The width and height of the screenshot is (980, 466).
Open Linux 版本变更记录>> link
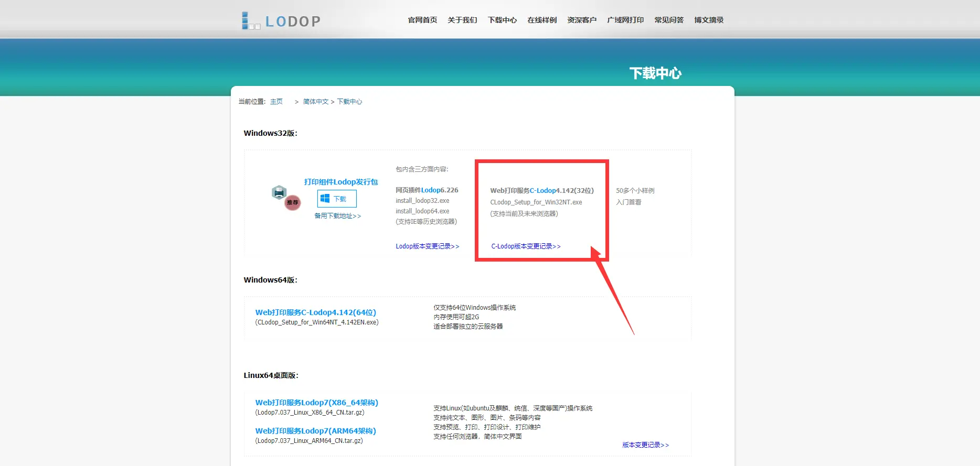click(x=646, y=445)
